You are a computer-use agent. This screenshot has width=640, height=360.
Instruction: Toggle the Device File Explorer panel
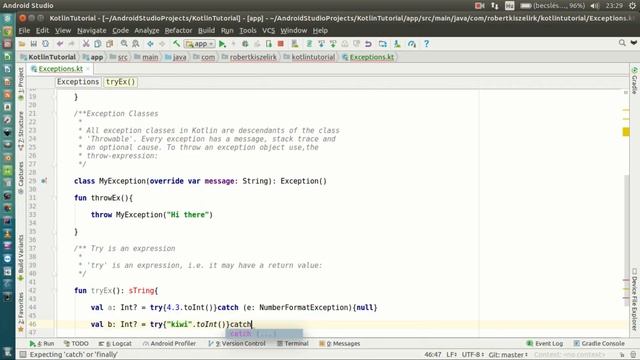pos(634,299)
